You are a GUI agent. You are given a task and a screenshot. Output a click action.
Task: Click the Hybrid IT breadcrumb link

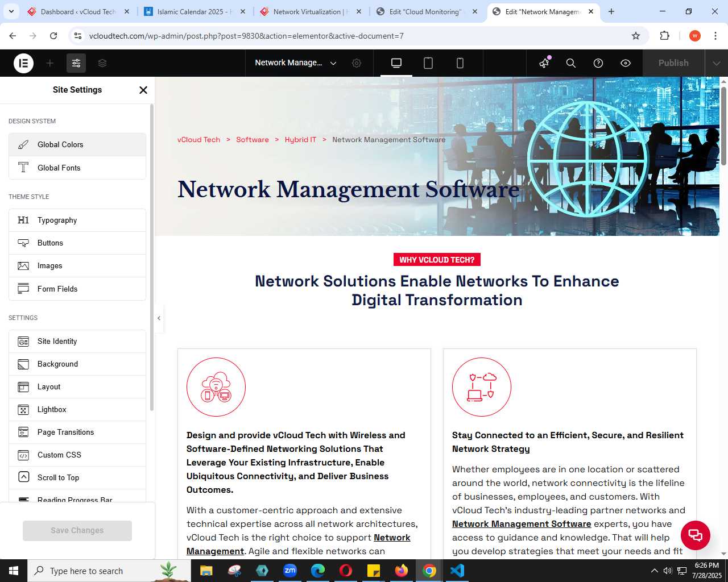(x=300, y=140)
